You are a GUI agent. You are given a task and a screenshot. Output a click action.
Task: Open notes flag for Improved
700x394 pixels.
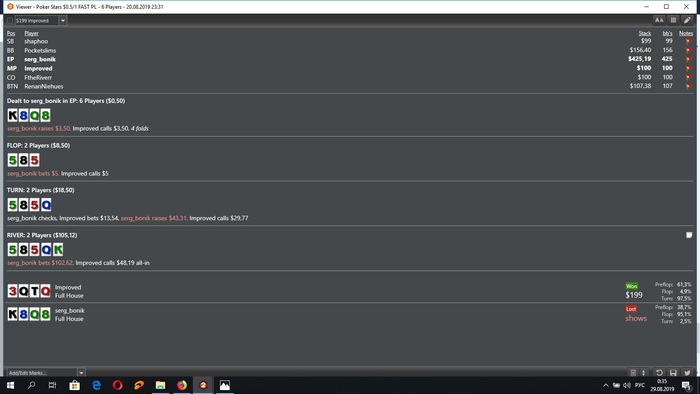click(688, 68)
